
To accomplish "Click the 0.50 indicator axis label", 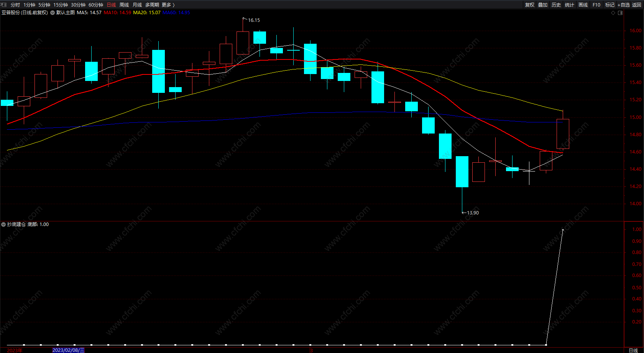I will click(637, 288).
